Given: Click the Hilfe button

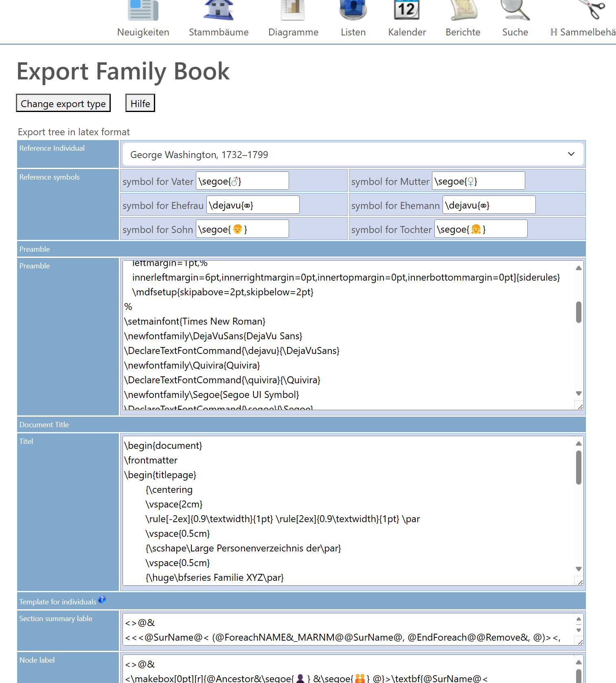Looking at the screenshot, I should pyautogui.click(x=140, y=103).
